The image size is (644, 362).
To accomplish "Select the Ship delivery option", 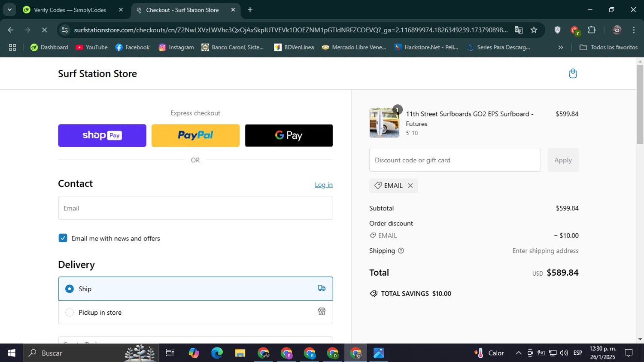I will (x=195, y=289).
